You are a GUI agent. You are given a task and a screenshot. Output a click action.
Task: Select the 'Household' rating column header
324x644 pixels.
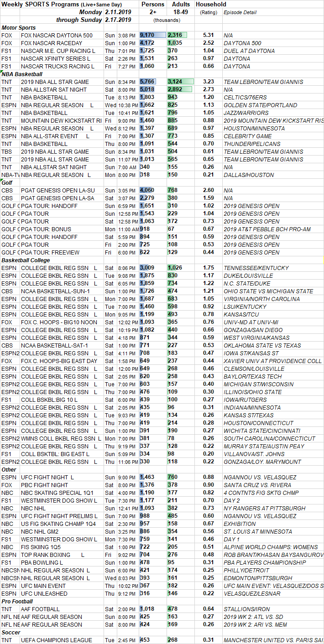pyautogui.click(x=210, y=4)
